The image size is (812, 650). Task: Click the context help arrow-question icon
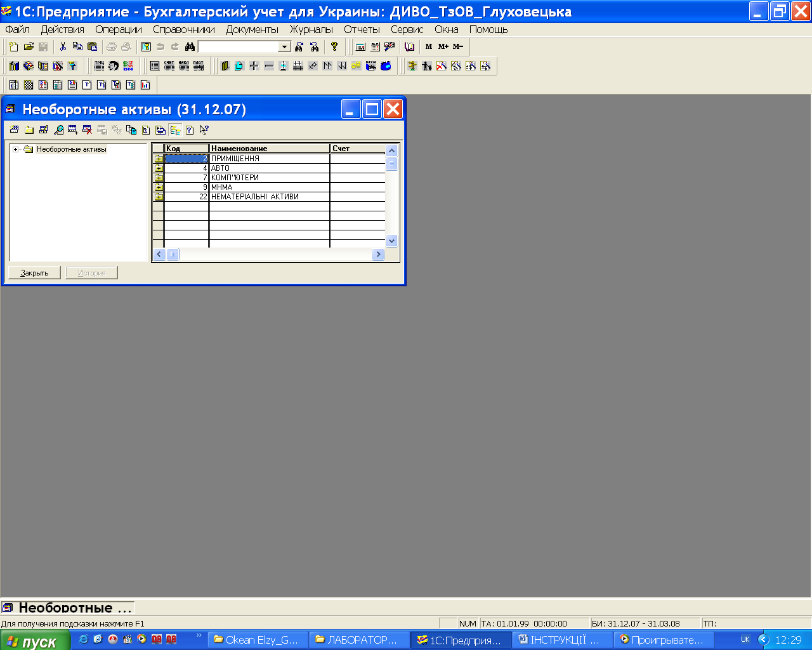[204, 129]
